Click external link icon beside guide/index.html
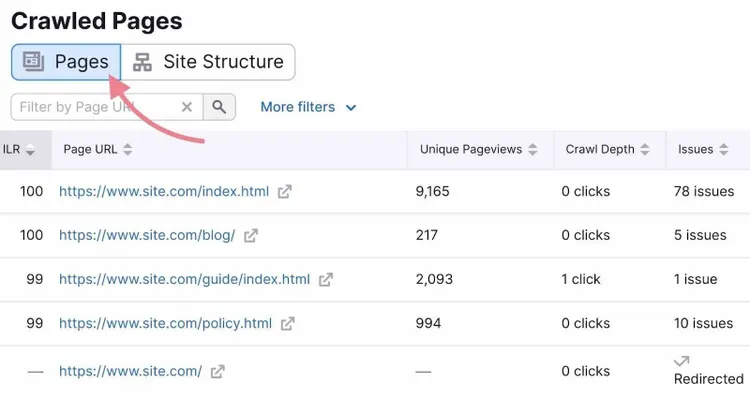Viewport: 750px width, 397px height. pyautogui.click(x=326, y=279)
